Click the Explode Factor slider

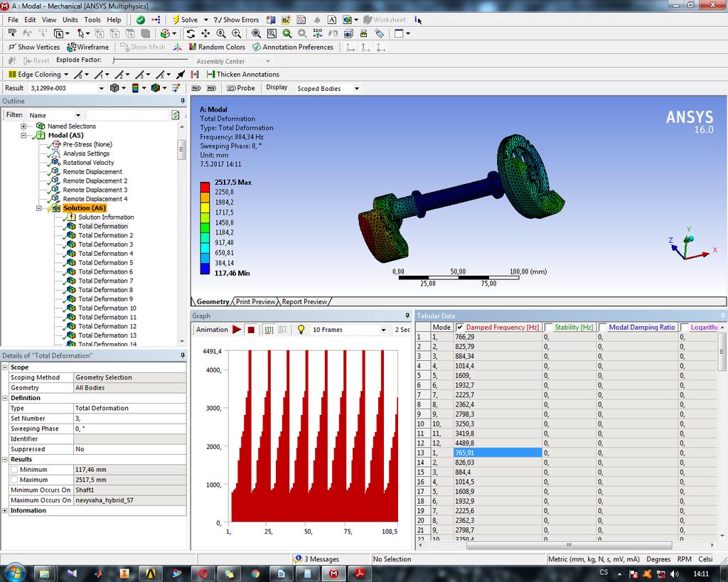click(x=150, y=60)
